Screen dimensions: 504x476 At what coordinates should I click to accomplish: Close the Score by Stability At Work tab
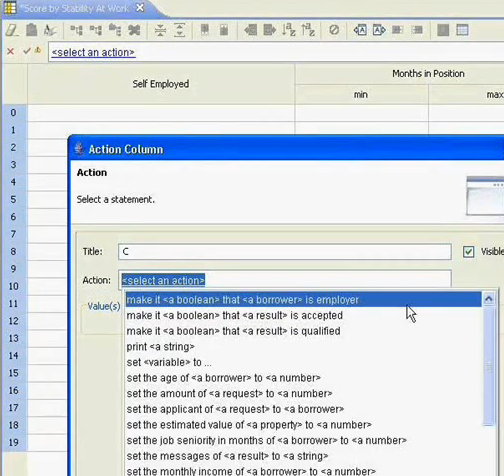point(141,8)
